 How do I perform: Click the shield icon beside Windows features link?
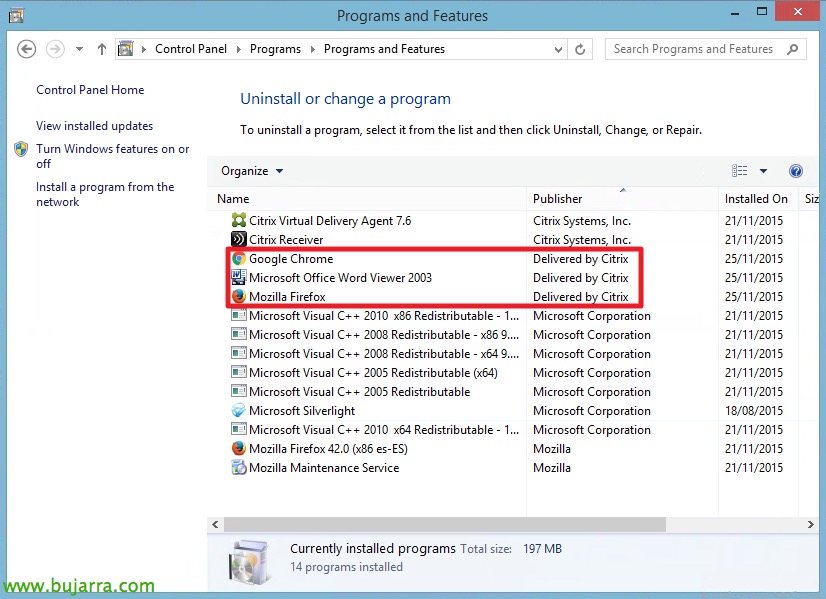(21, 149)
